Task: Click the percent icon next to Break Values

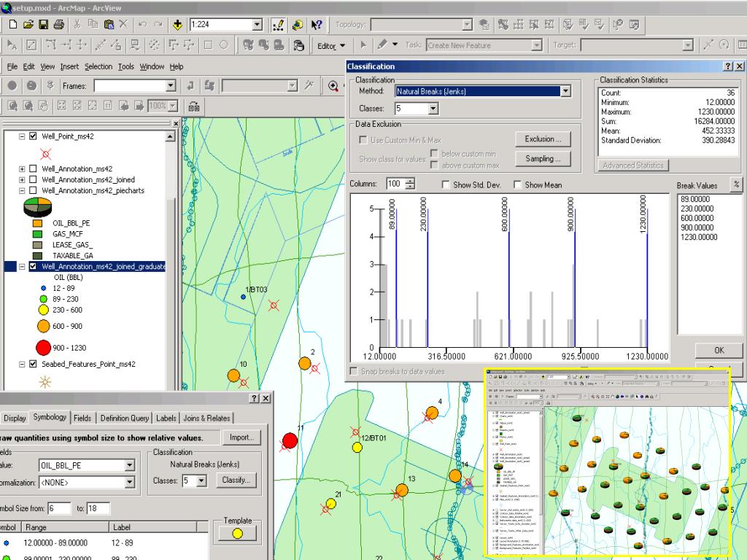Action: point(737,184)
